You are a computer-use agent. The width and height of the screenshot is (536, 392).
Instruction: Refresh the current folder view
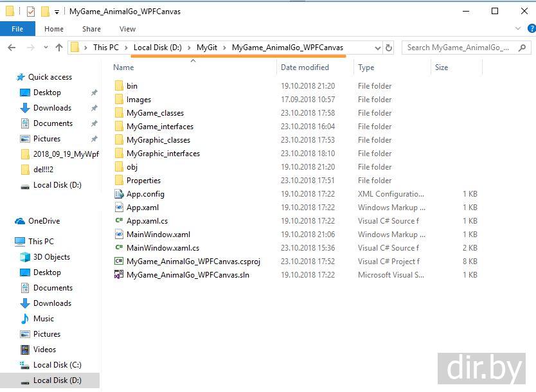click(389, 48)
